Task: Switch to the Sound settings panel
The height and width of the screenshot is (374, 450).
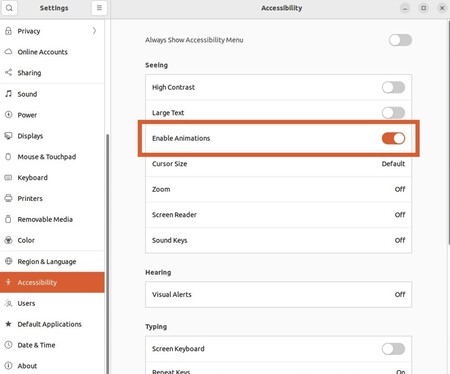Action: point(52,94)
